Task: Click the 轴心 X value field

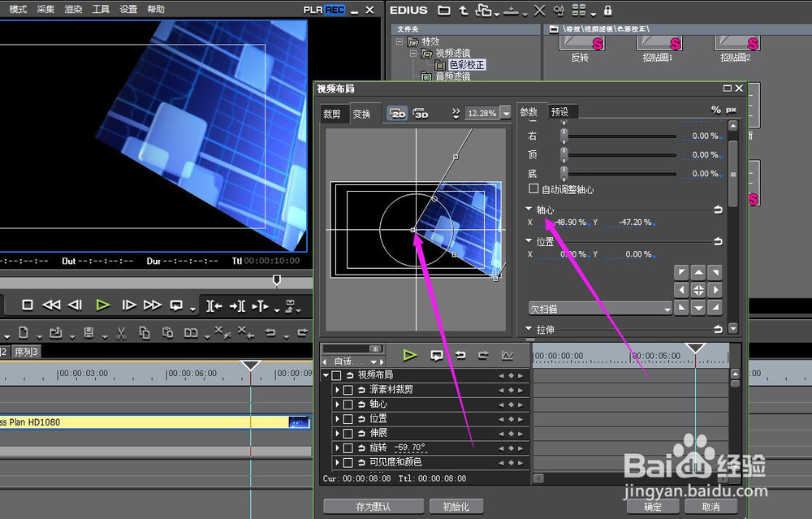Action: (x=568, y=223)
